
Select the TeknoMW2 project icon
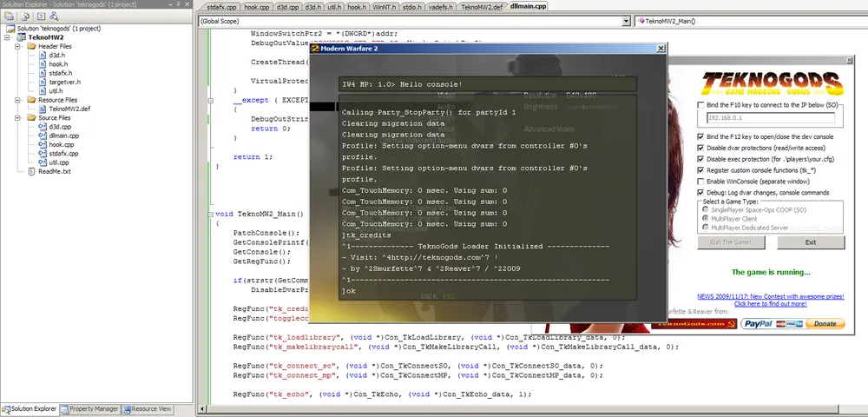[x=19, y=38]
